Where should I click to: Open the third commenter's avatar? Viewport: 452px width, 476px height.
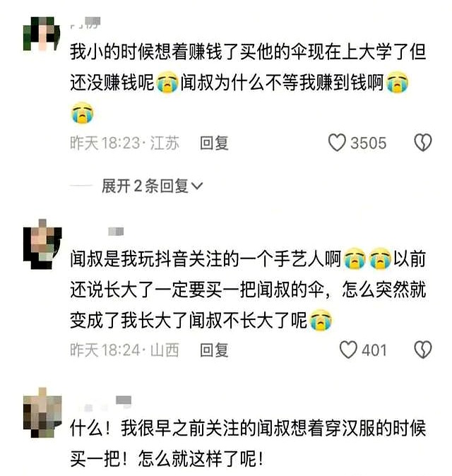[x=42, y=412]
